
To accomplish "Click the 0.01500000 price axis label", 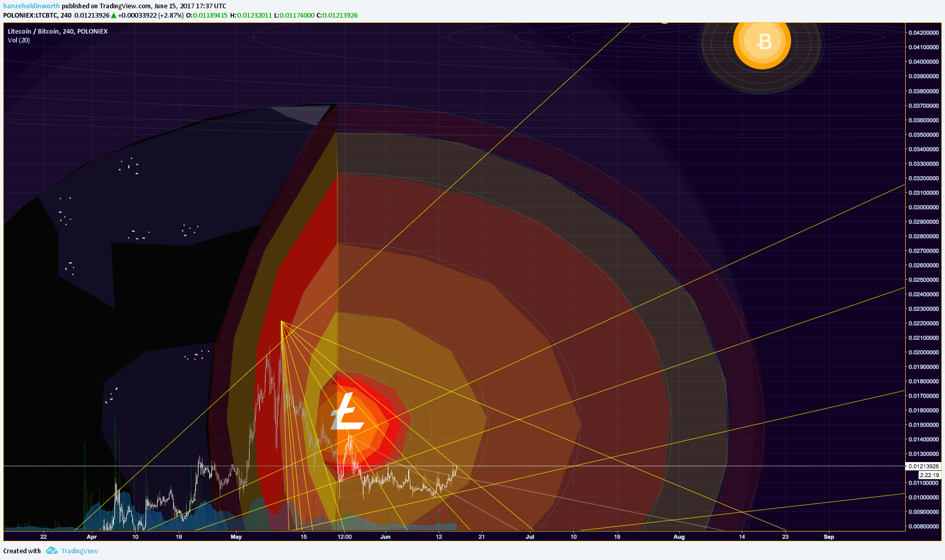I will 923,425.
